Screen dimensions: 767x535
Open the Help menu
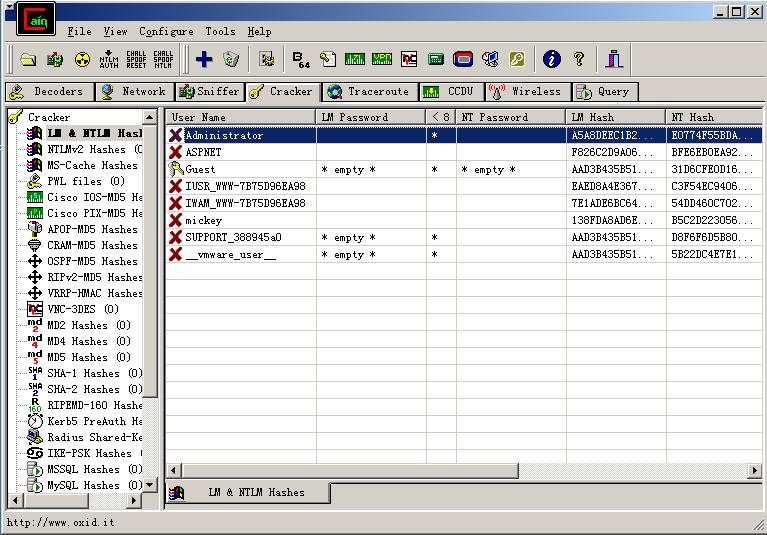coord(259,31)
